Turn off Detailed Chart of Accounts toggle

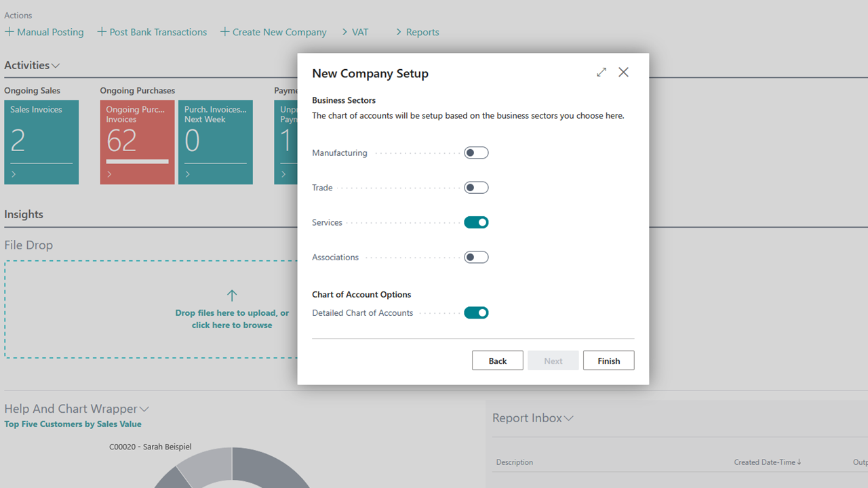click(476, 312)
